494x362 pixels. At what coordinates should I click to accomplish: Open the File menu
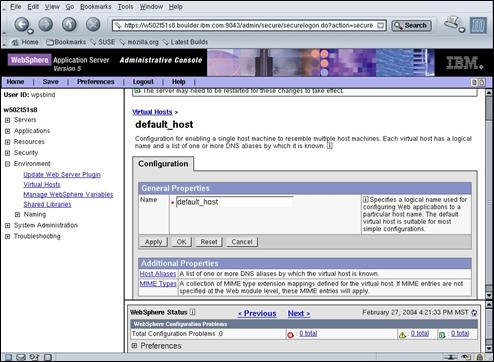pyautogui.click(x=15, y=6)
